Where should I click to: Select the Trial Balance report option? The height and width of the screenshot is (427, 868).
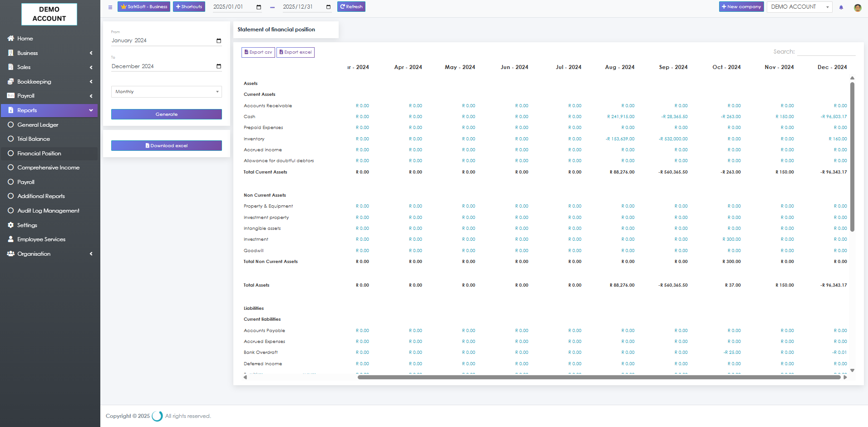coord(34,139)
